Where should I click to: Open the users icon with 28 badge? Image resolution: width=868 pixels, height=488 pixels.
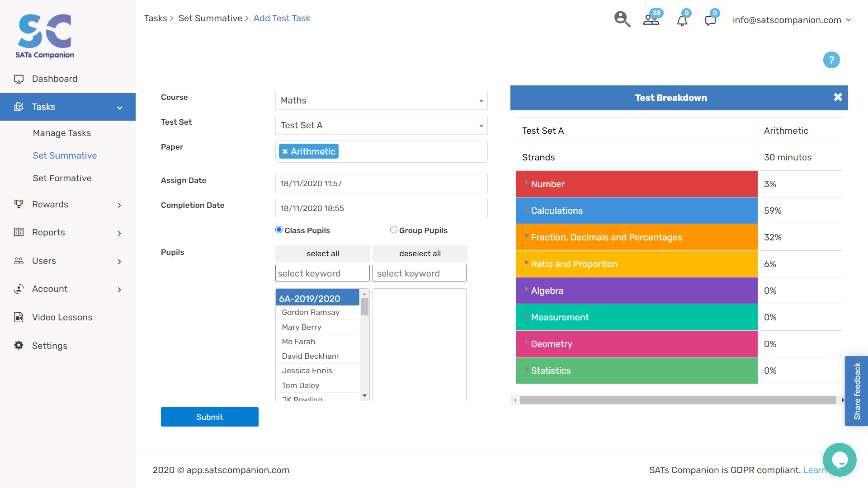pos(651,19)
